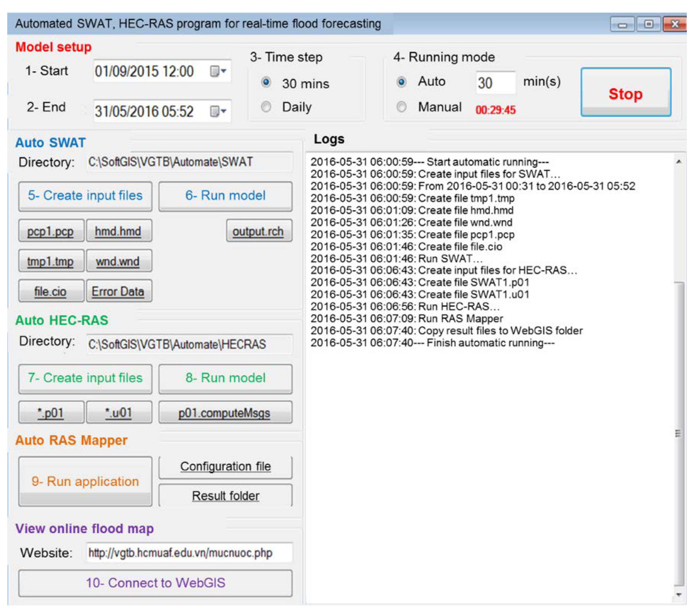Image resolution: width=698 pixels, height=616 pixels.
Task: Click the Website URL field
Action: pyautogui.click(x=189, y=552)
